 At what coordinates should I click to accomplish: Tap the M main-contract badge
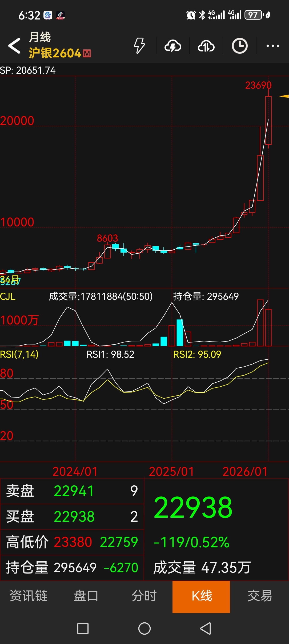tap(87, 53)
